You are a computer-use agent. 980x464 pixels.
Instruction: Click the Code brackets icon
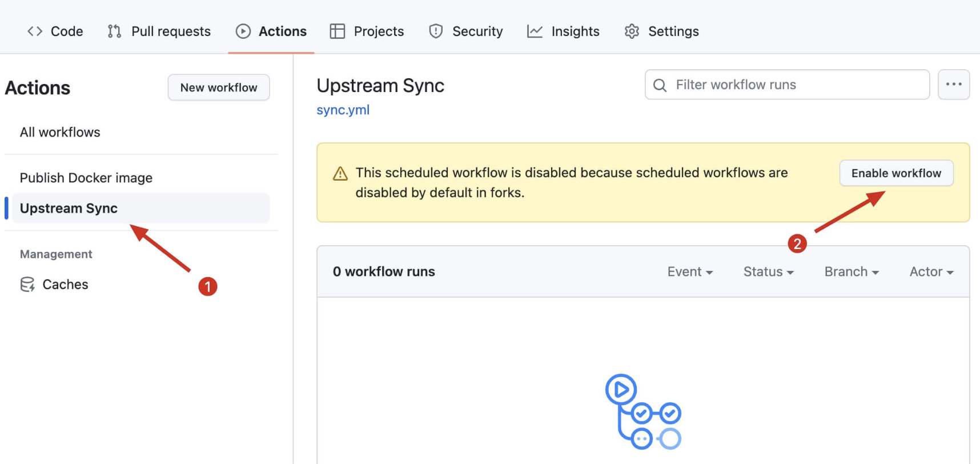point(35,31)
